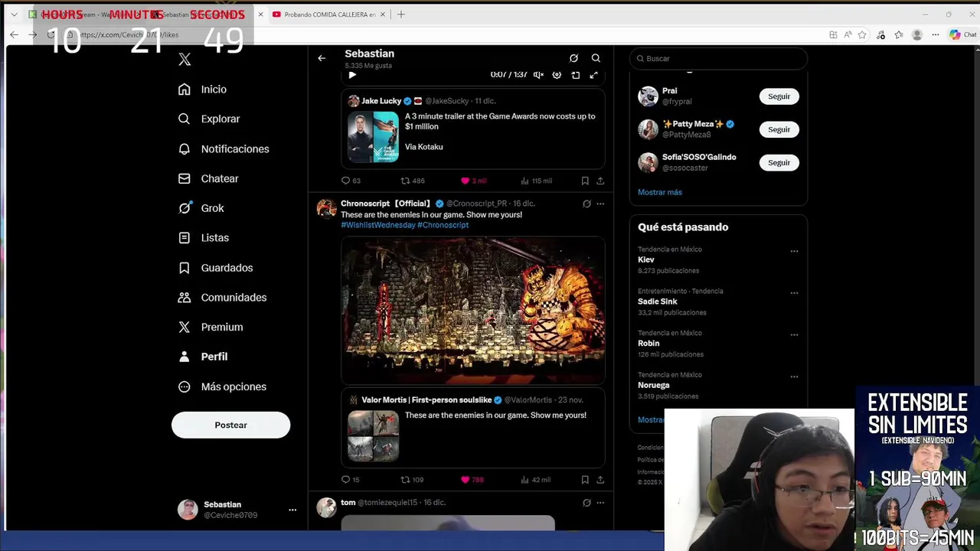The image size is (980, 551).
Task: Click the search icon in profile header
Action: click(x=596, y=58)
